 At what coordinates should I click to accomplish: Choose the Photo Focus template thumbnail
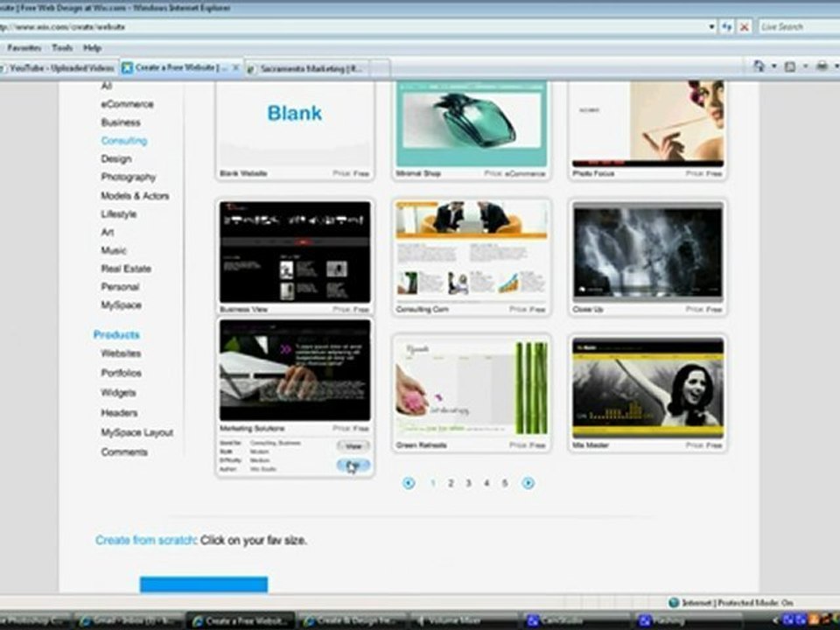coord(647,124)
